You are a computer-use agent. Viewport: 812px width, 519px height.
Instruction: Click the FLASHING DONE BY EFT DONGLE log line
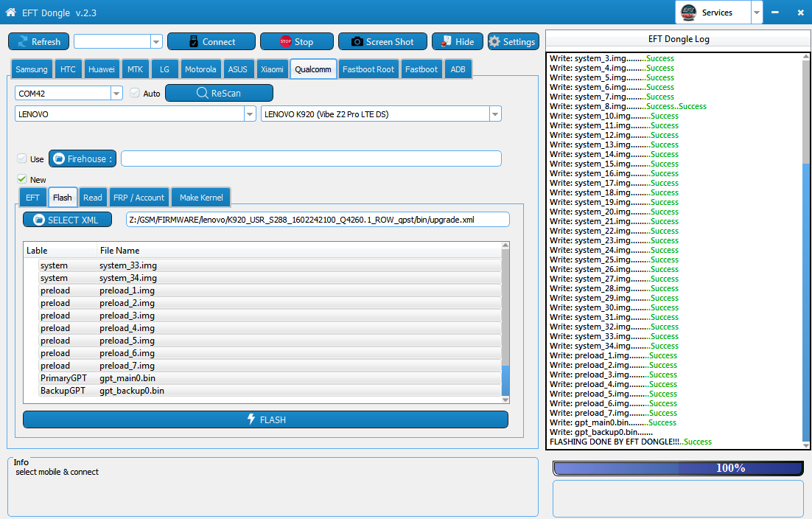click(630, 442)
